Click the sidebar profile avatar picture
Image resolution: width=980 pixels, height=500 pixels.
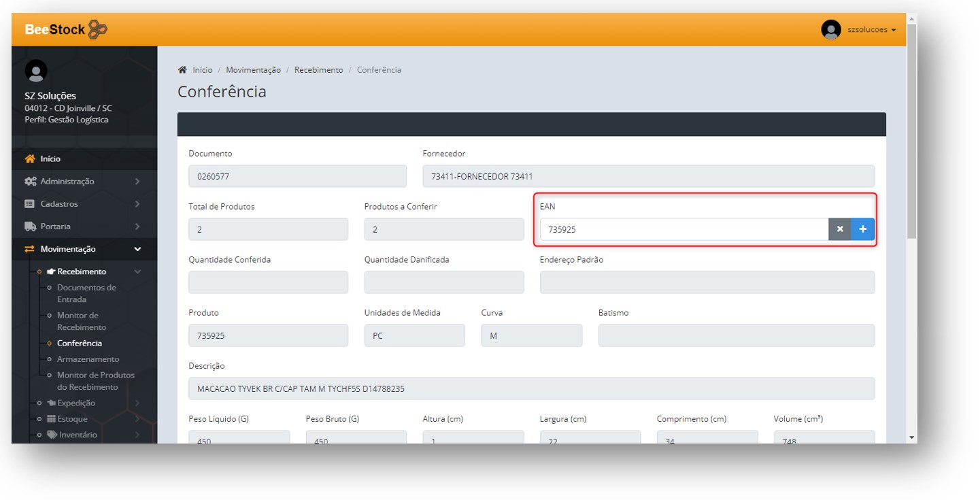coord(36,71)
